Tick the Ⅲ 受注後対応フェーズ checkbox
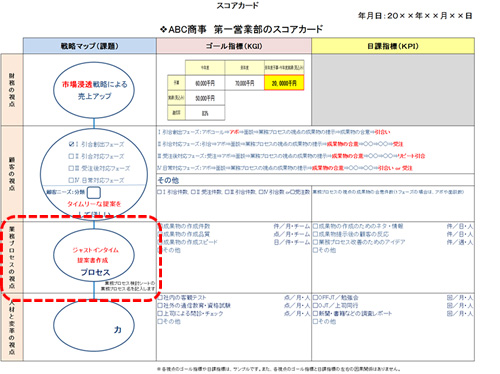Screen dimensions: 500x374 pos(71,168)
